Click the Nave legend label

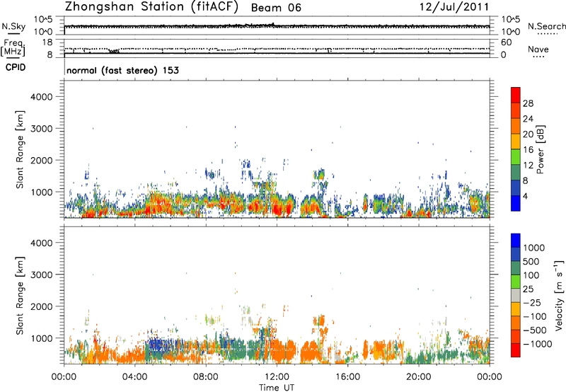(x=538, y=49)
